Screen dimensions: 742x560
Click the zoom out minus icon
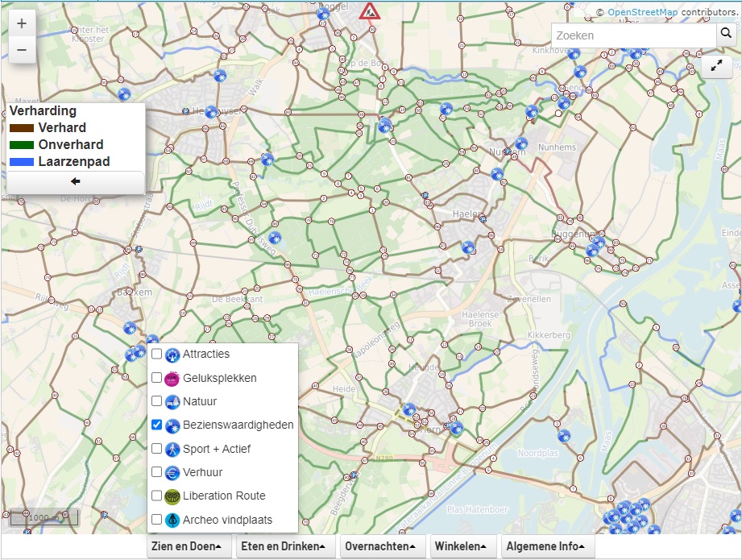[21, 50]
